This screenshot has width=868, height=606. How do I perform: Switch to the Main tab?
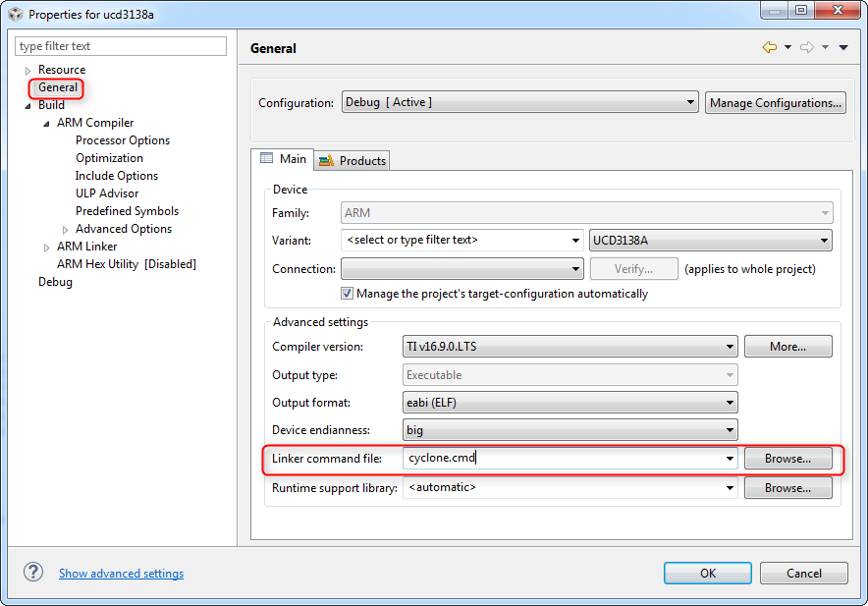(x=283, y=159)
